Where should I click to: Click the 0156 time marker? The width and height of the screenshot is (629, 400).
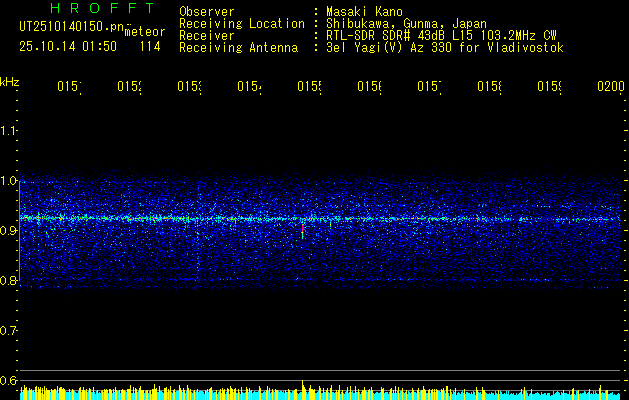pyautogui.click(x=370, y=86)
